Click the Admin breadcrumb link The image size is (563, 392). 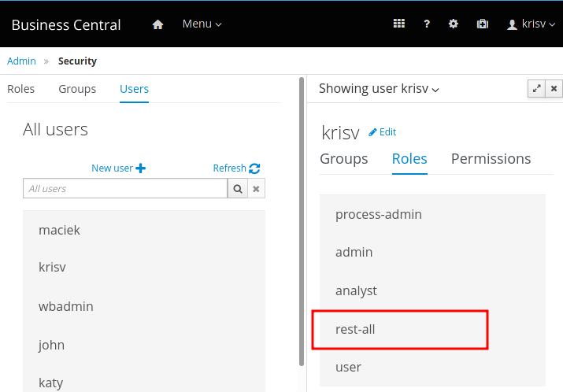click(x=21, y=61)
